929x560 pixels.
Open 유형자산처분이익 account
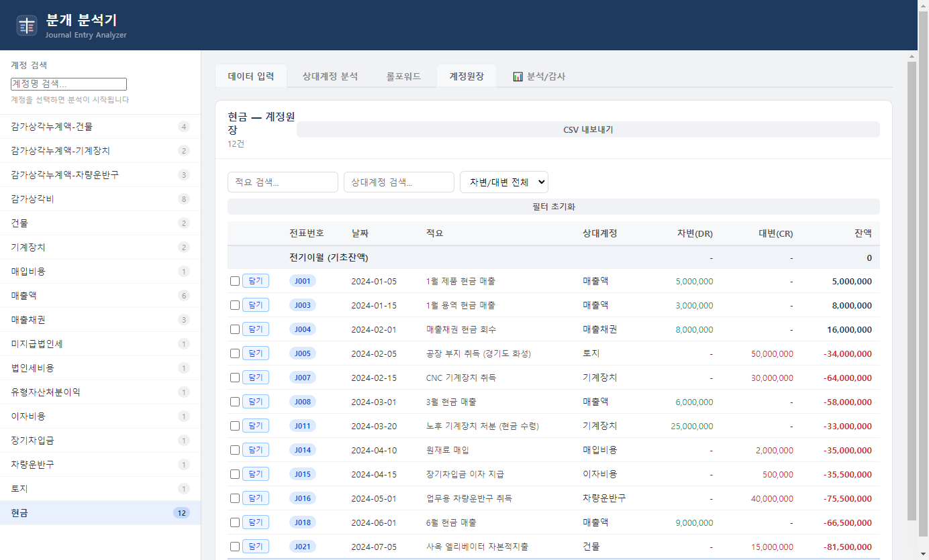click(100, 392)
